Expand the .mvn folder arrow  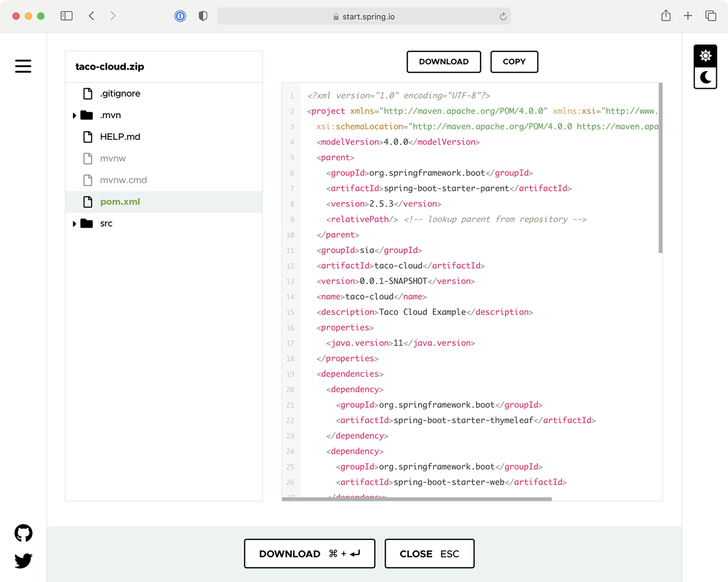coord(74,115)
